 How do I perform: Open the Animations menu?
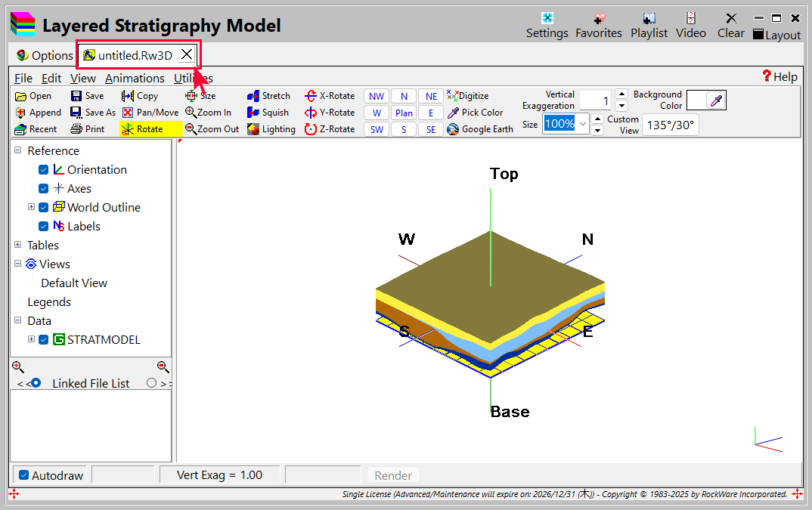(135, 78)
